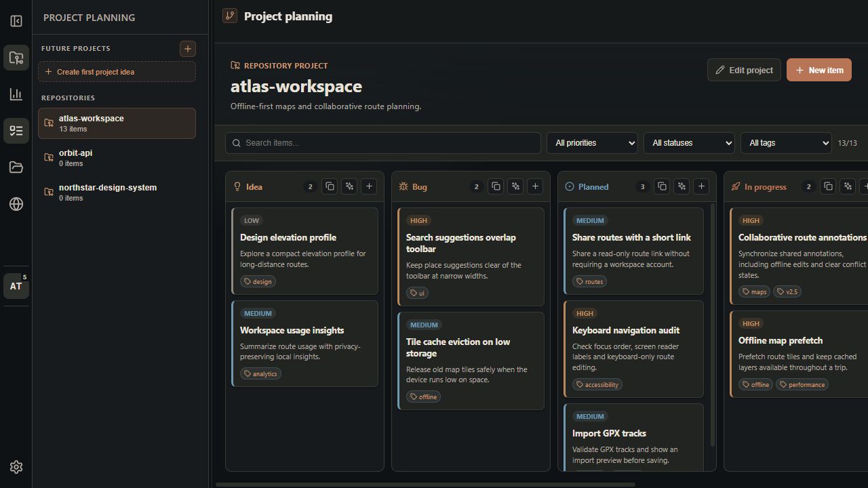Viewport: 868px width, 488px height.
Task: Open Search suggestions overlap toolbar card
Action: point(471,257)
